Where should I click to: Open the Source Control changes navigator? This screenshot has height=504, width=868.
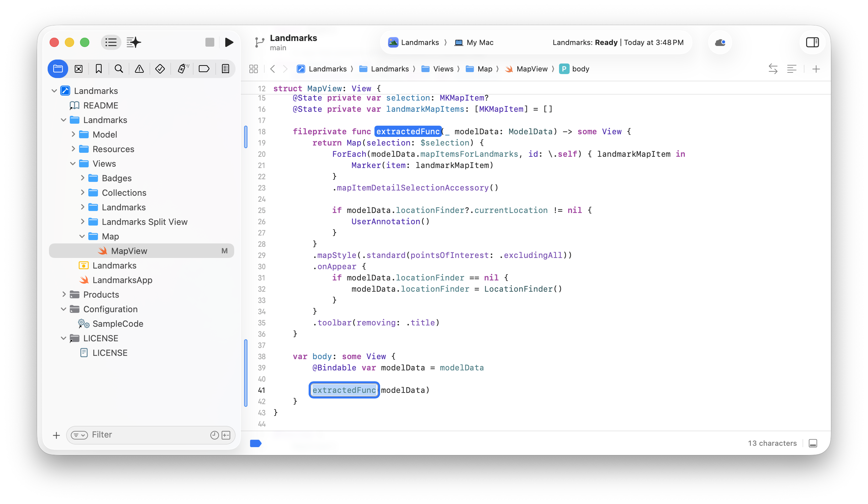pos(78,68)
